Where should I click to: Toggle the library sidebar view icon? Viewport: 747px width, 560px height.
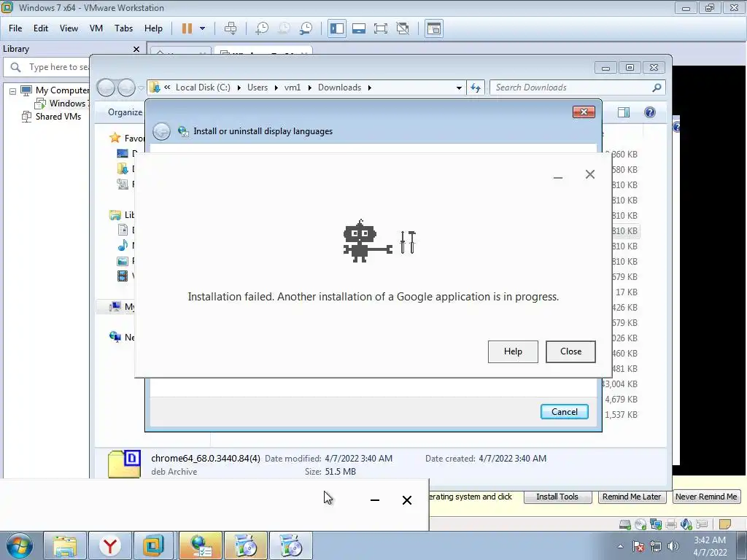tap(337, 28)
